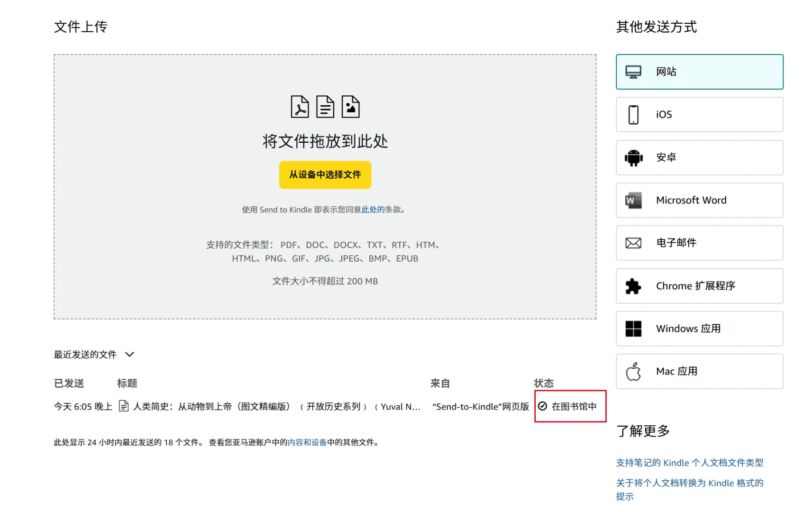
Task: Open 支持笔记的 Kindle 个人文档文件类型 link
Action: tap(690, 463)
